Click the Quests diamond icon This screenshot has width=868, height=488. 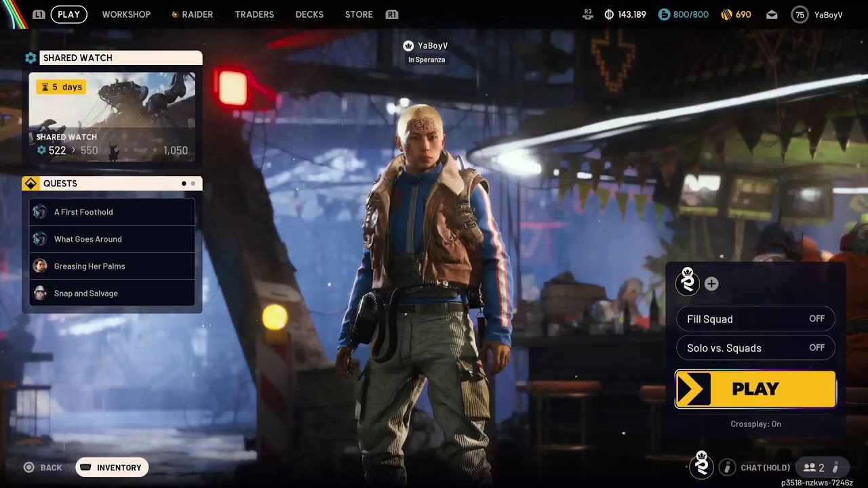(x=31, y=184)
